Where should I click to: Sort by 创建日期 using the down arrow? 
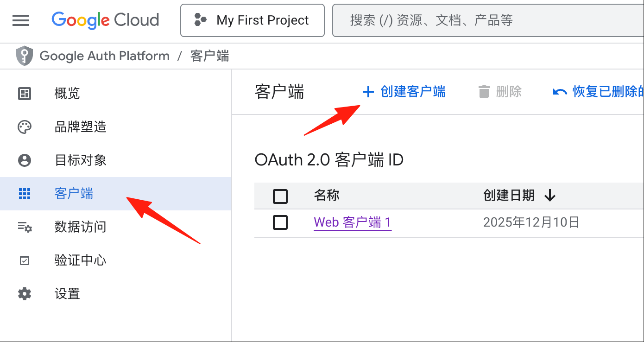click(550, 196)
